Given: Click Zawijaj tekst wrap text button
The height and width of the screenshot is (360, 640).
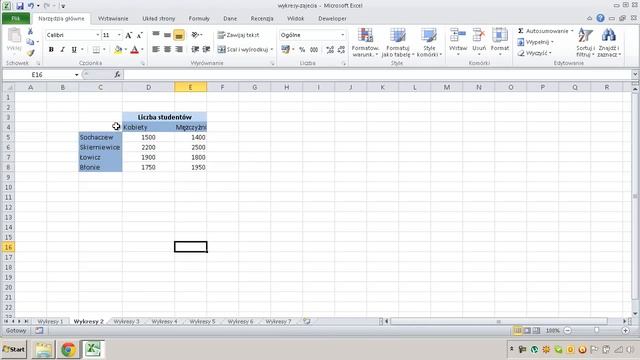Looking at the screenshot, I should pos(238,35).
